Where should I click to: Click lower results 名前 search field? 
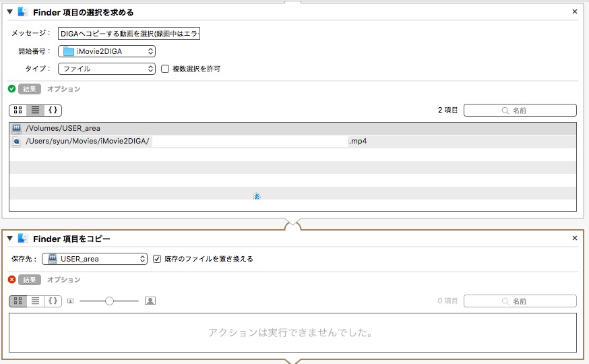(x=520, y=301)
